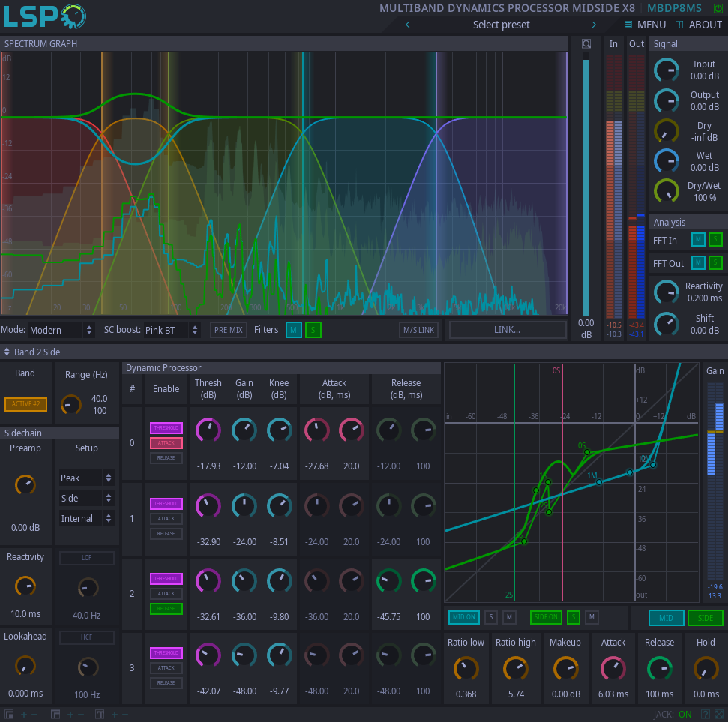
Task: Click the Select preset field
Action: click(x=501, y=25)
